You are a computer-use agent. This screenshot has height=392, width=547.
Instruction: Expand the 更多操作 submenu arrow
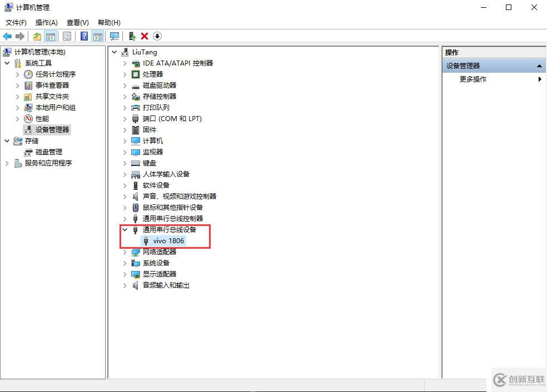coord(539,79)
